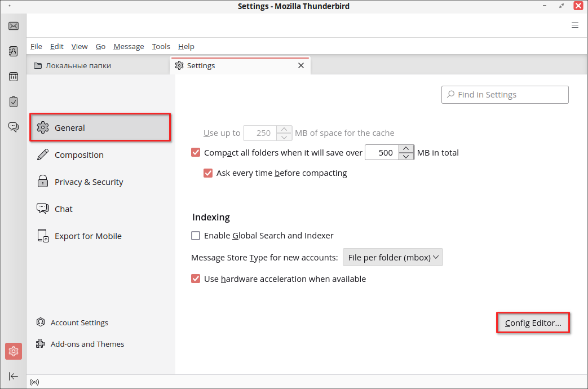The image size is (588, 389).
Task: Maximize the Thunderbird window
Action: [562, 6]
